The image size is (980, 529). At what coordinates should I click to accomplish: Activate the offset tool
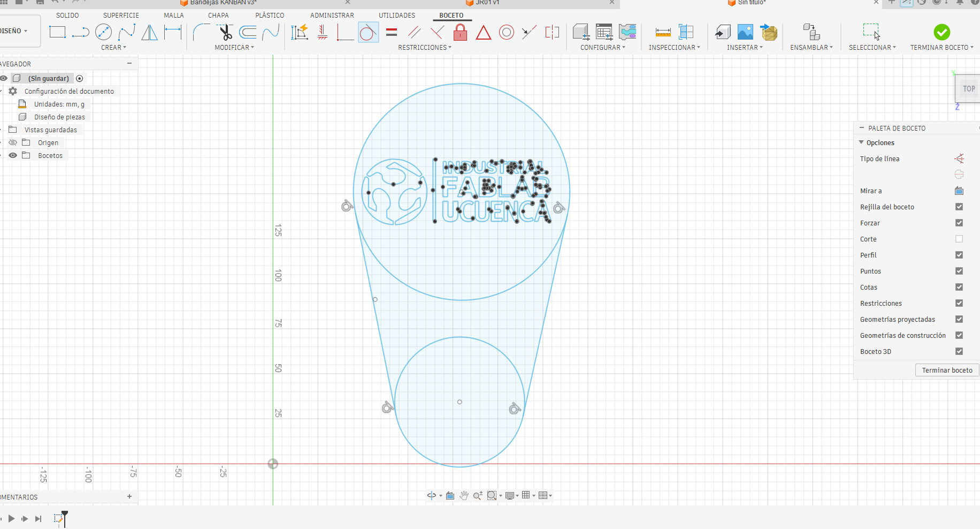tap(248, 32)
